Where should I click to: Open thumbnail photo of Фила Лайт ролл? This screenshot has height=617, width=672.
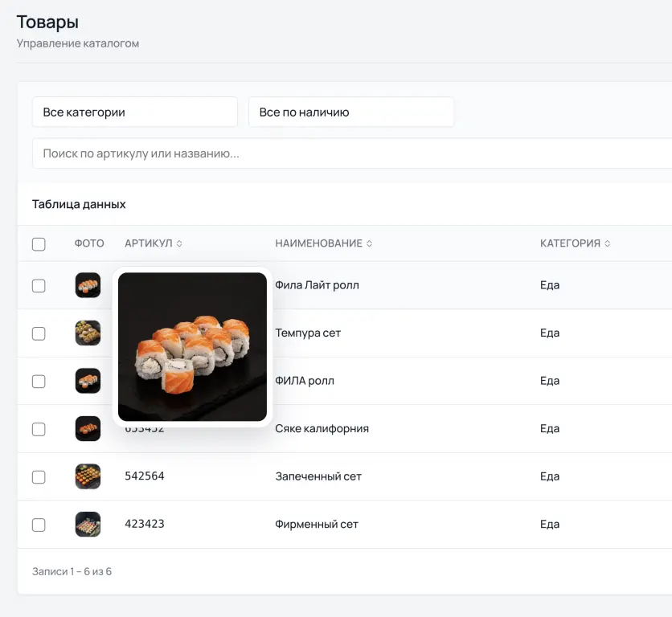[88, 285]
